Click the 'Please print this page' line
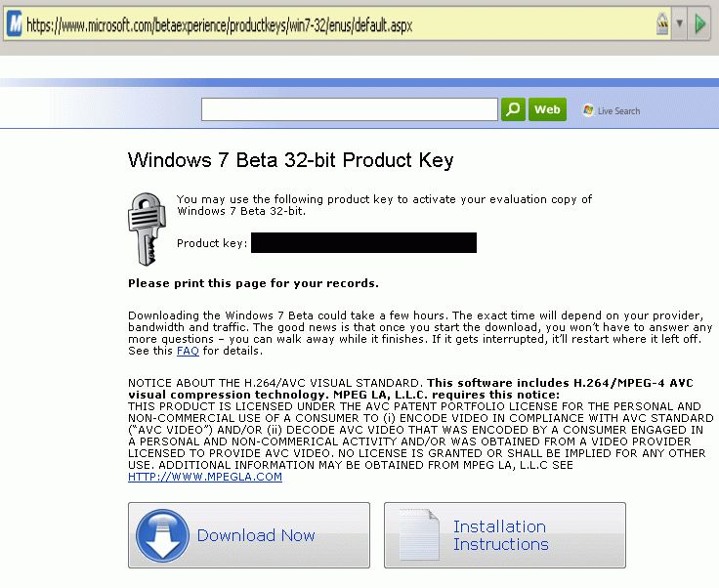Screen dimensions: 719x588 pos(253,284)
